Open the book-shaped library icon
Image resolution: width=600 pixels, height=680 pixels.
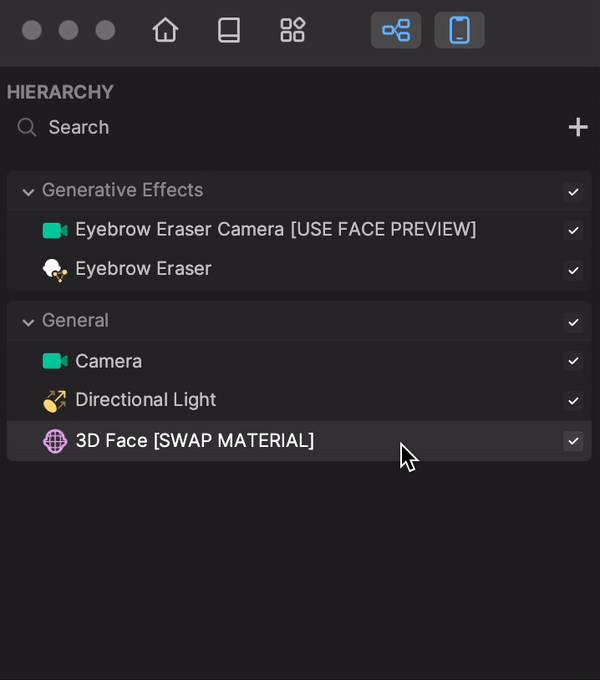click(228, 30)
